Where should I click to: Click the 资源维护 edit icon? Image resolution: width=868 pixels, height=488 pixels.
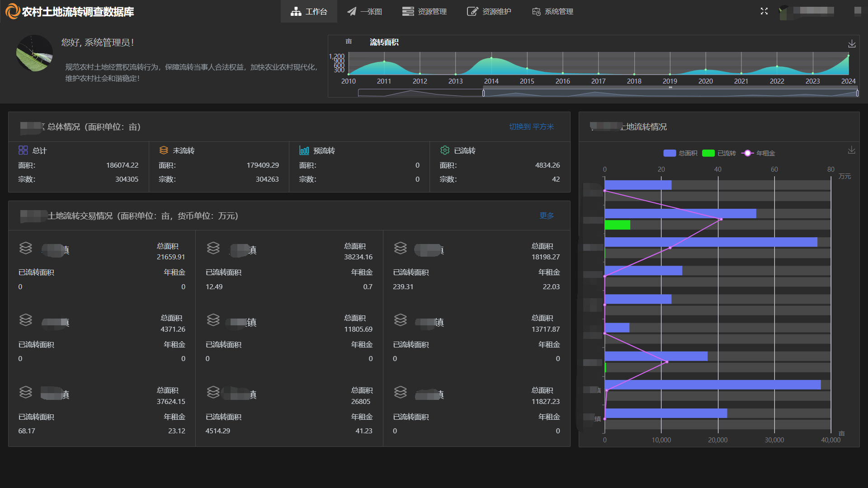point(472,11)
